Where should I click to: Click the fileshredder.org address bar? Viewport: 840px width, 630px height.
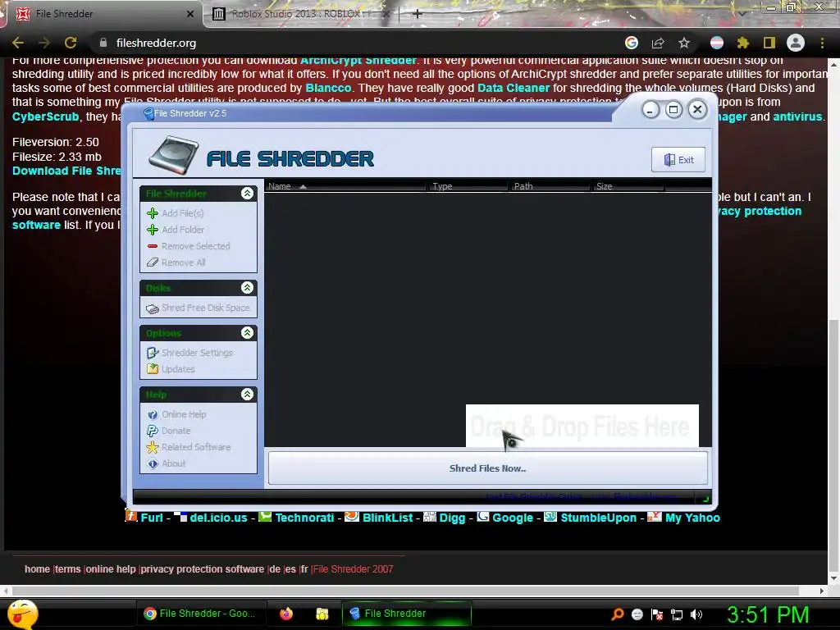(x=354, y=43)
